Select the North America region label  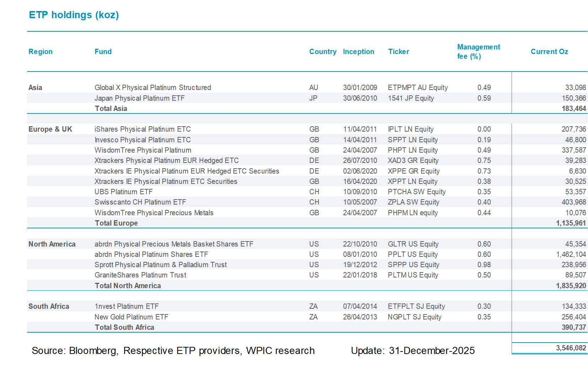tap(52, 244)
